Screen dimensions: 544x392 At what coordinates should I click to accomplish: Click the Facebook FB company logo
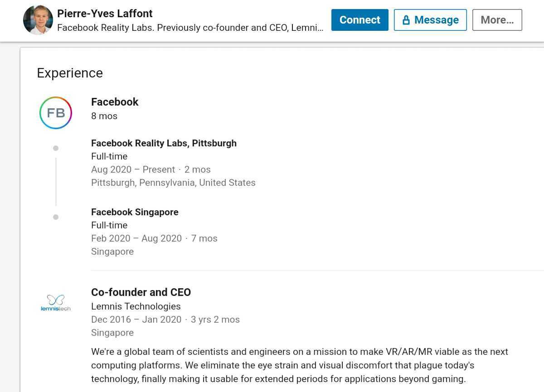[x=56, y=113]
